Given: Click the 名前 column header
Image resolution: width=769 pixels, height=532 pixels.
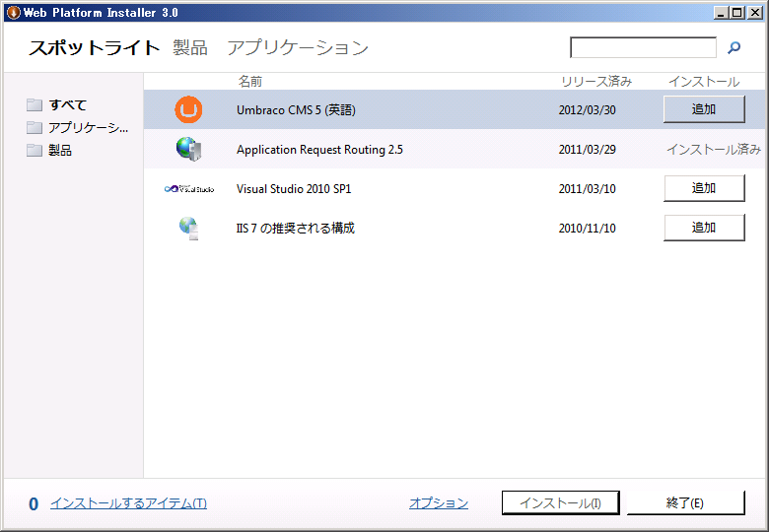Looking at the screenshot, I should [250, 82].
